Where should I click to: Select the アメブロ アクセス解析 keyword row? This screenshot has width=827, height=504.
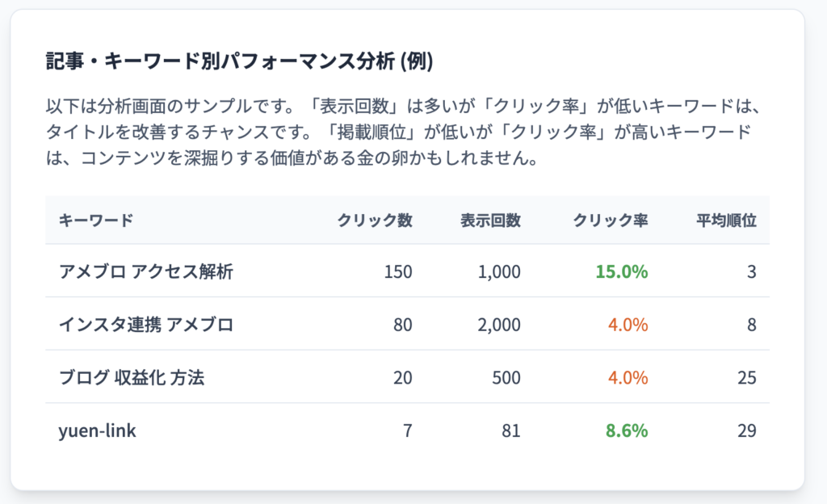146,271
